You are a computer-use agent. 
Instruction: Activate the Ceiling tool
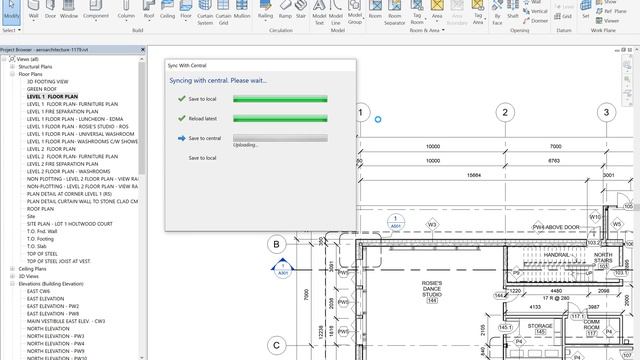click(167, 10)
